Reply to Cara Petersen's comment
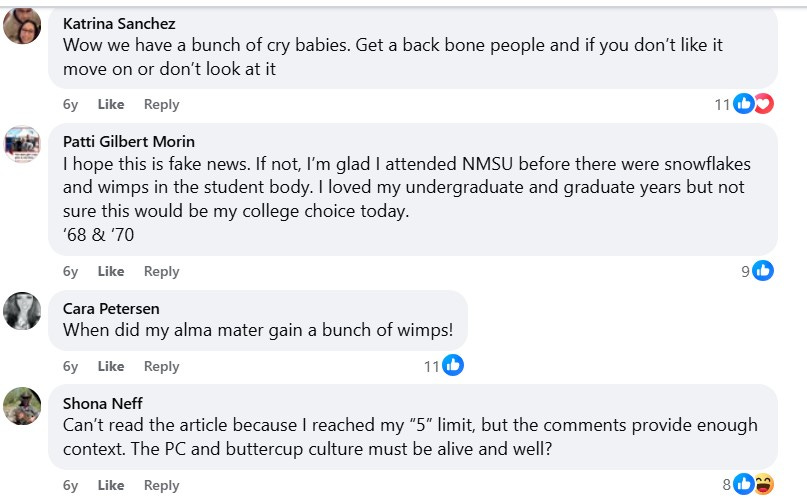The image size is (807, 499). coord(161,366)
